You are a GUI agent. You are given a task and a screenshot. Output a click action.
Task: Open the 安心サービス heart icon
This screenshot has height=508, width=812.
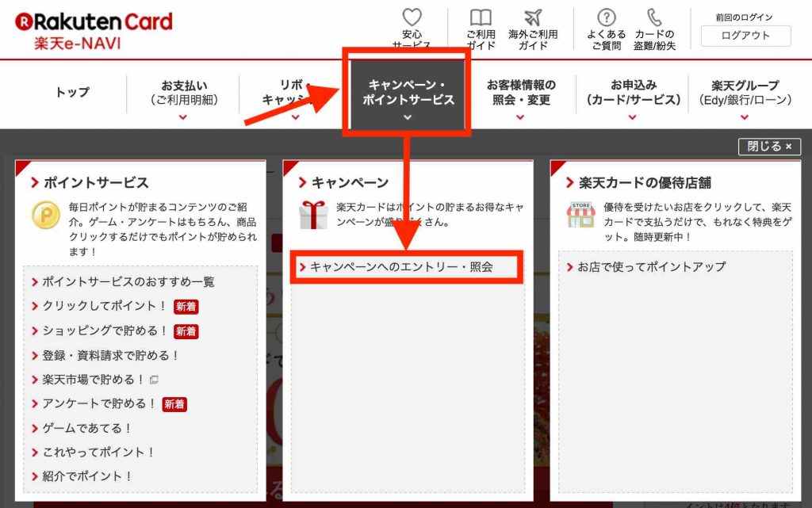pyautogui.click(x=412, y=17)
